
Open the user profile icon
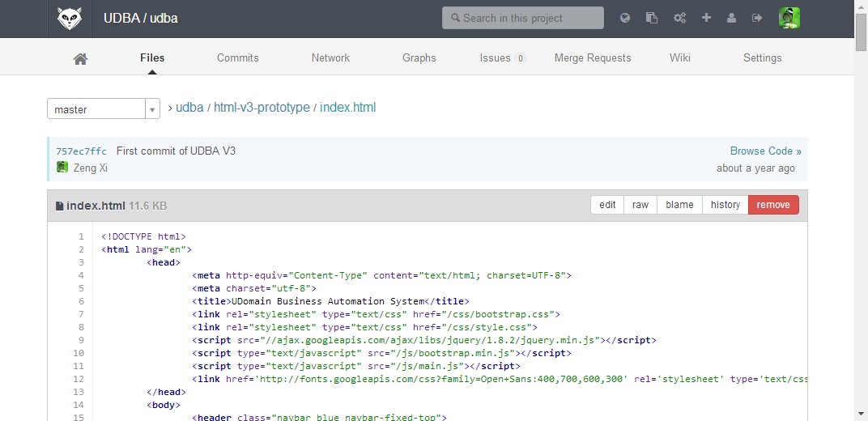pos(731,18)
